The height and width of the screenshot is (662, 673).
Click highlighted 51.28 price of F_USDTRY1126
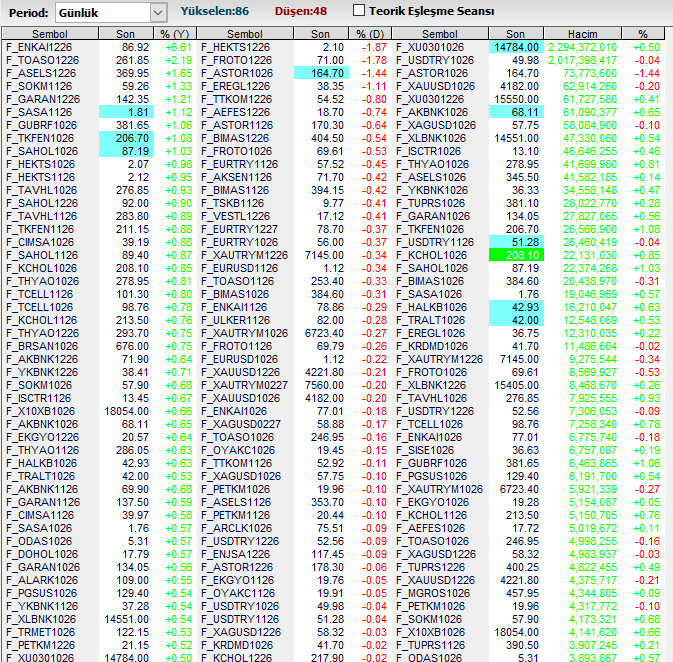point(516,242)
